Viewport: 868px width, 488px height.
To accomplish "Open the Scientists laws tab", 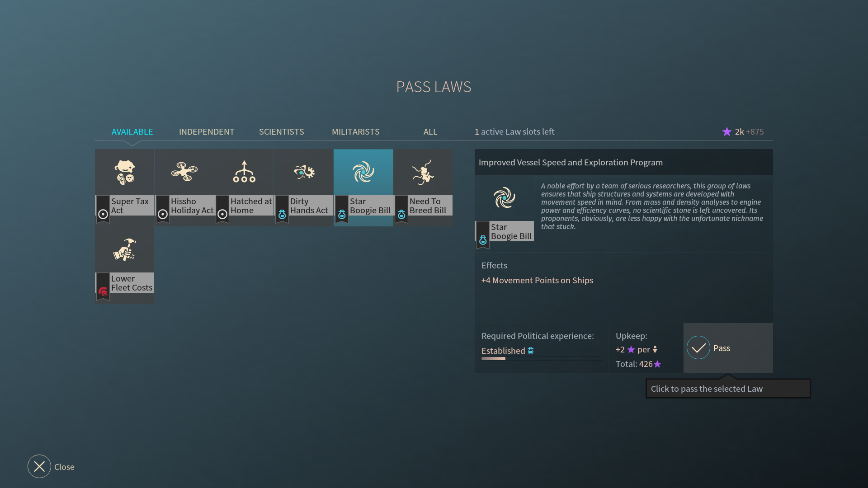I will (281, 132).
